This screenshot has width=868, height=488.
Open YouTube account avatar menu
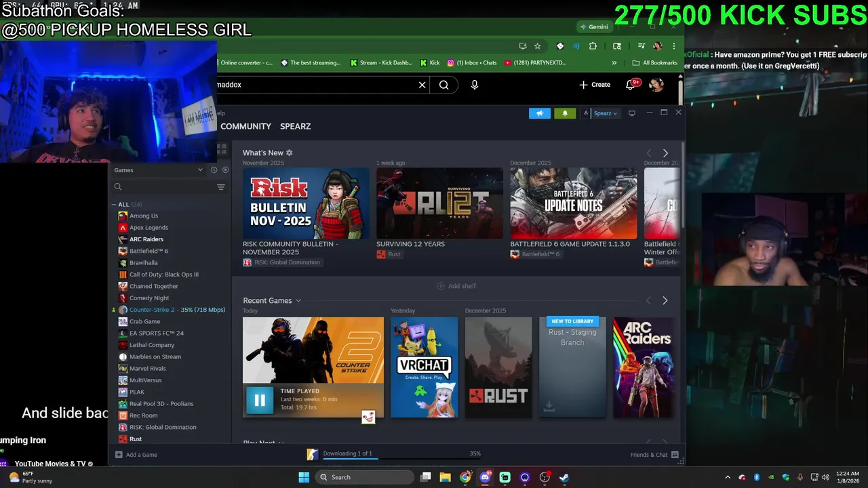(x=656, y=85)
